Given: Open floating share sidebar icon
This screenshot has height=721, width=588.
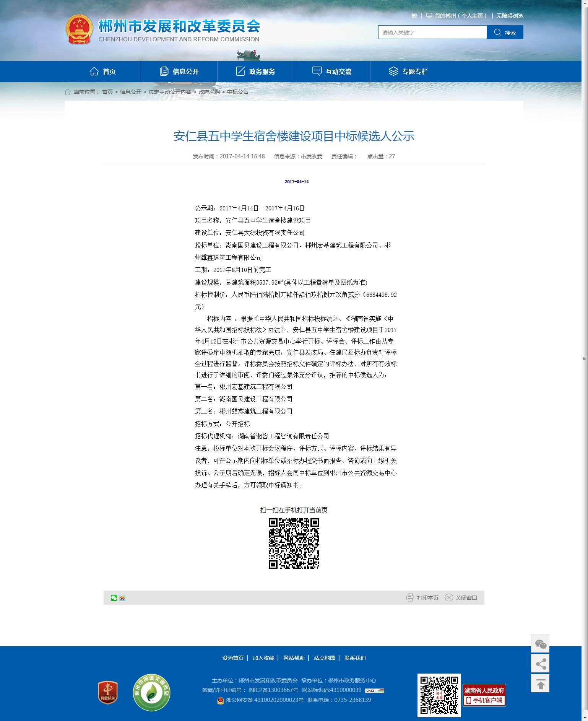Looking at the screenshot, I should coord(540,663).
